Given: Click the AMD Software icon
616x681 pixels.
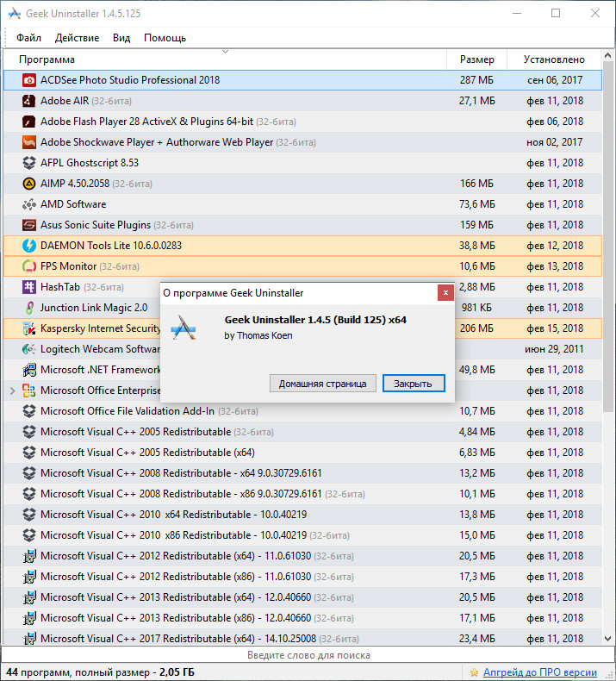Looking at the screenshot, I should point(29,204).
